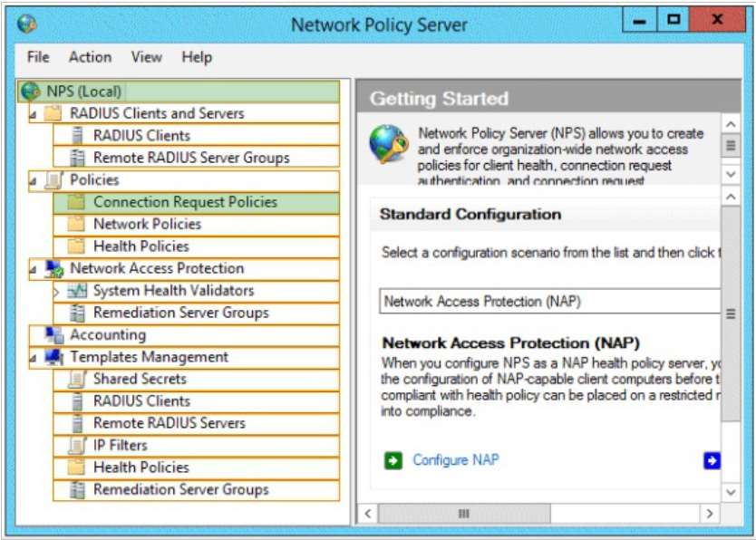756x540 pixels.
Task: Click the IP Filters icon
Action: pos(77,446)
